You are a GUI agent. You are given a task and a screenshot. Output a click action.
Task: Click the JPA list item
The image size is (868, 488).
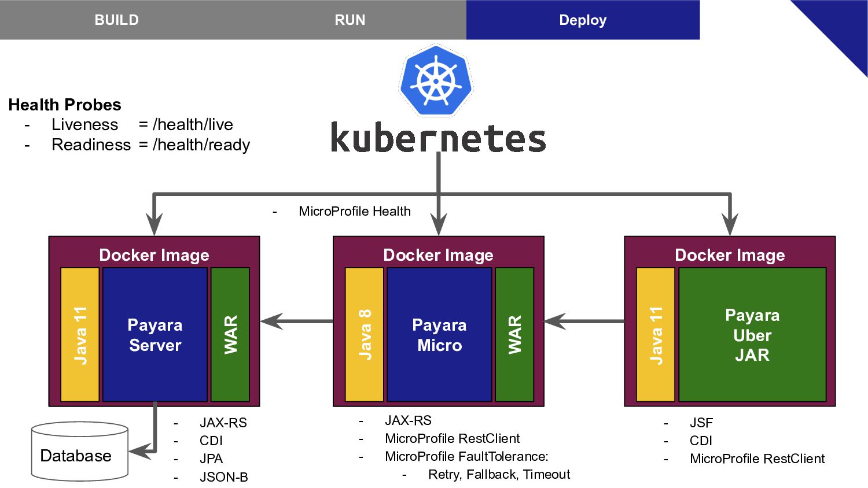pos(211,459)
